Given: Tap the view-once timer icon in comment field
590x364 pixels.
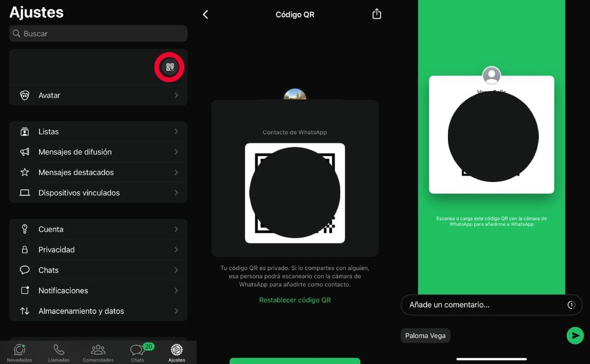Looking at the screenshot, I should coord(571,305).
